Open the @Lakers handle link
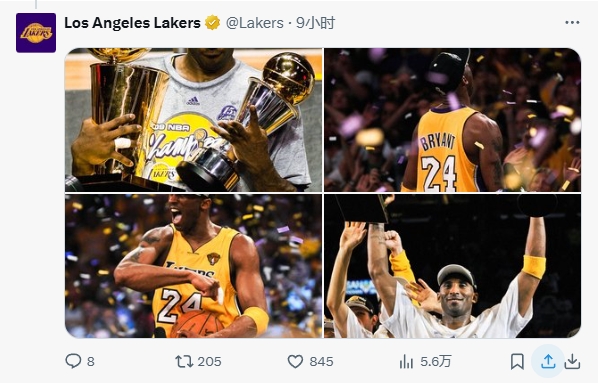 (x=255, y=23)
